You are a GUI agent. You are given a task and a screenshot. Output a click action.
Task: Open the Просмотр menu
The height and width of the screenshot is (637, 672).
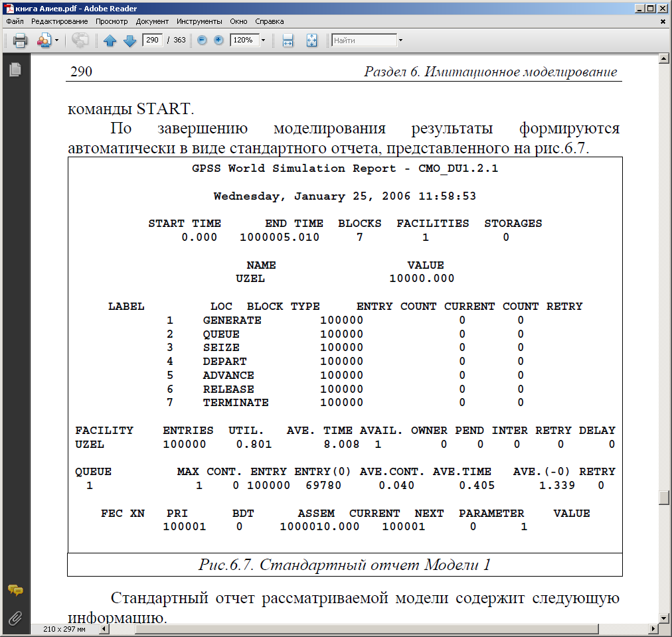tap(112, 21)
